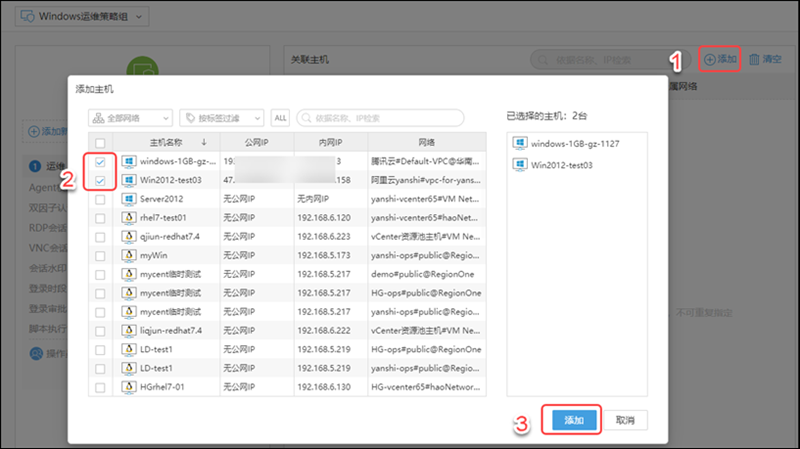Click IP 192.168.6.120 cell
This screenshot has width=800, height=449.
[324, 218]
